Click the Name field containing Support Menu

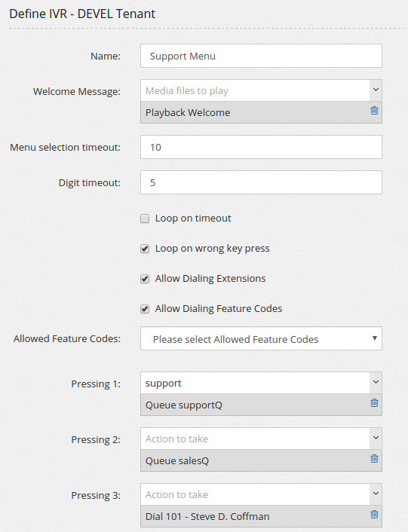click(x=261, y=56)
